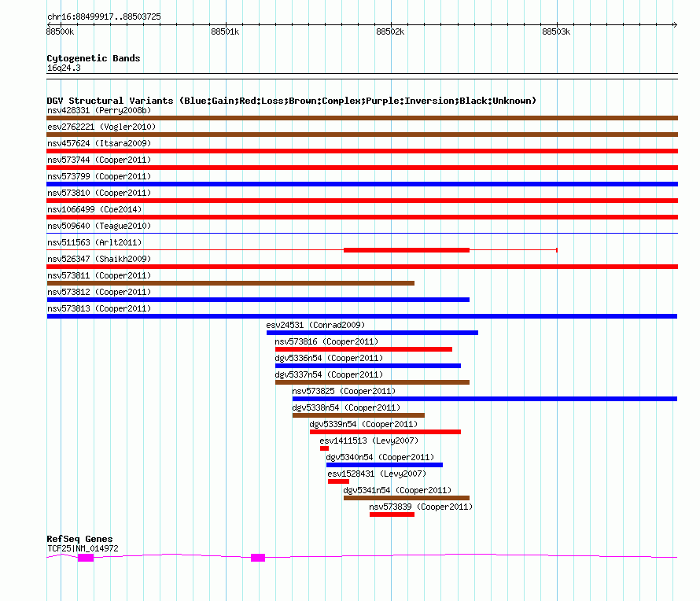Click the right arrowhead of the ruler

(x=675, y=24)
